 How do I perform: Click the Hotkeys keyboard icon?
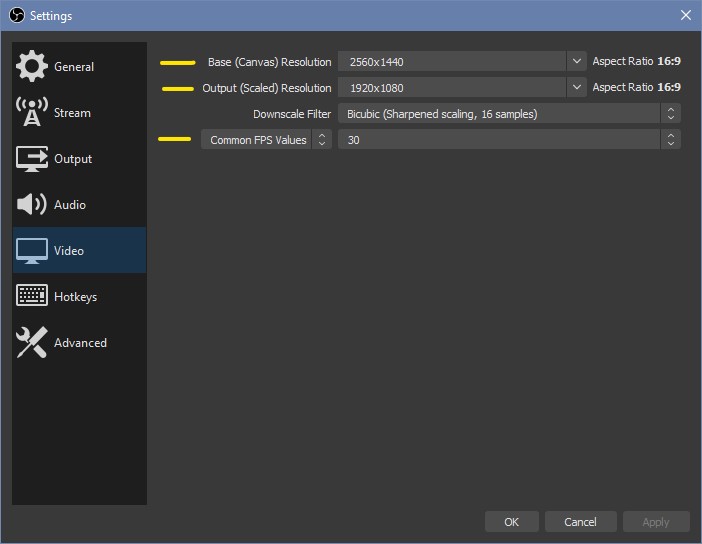pos(31,296)
